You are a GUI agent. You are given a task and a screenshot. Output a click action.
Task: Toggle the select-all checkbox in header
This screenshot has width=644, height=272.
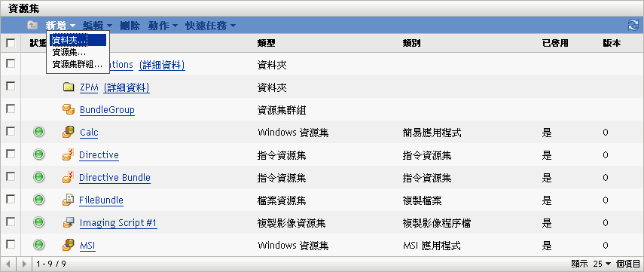pos(11,43)
